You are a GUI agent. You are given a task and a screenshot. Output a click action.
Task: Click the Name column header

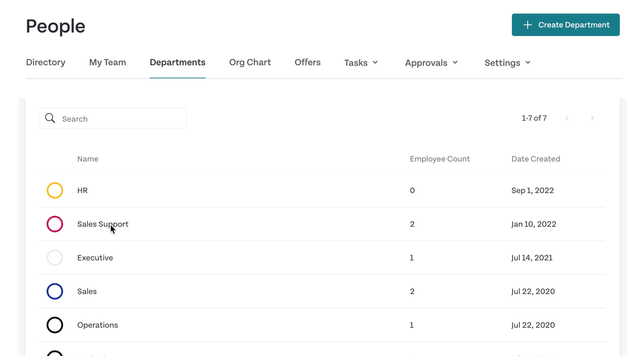tap(87, 159)
